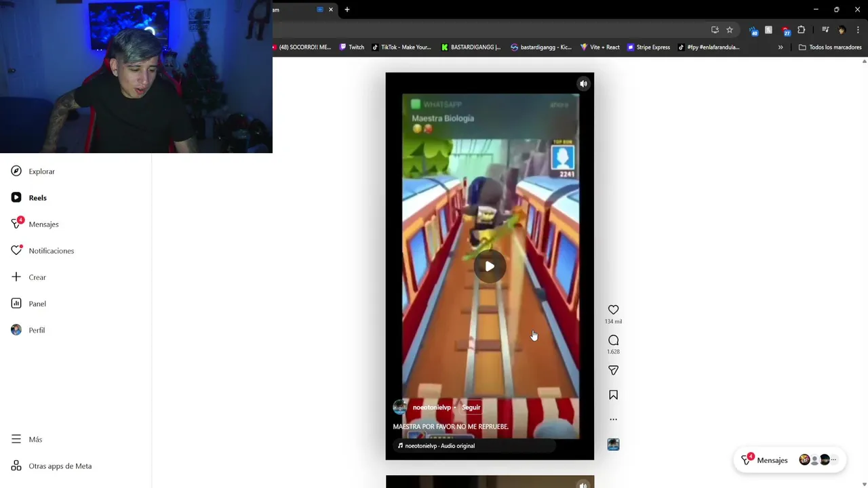The image size is (868, 488).
Task: Open noeotonielvp Audio original link
Action: pyautogui.click(x=439, y=446)
